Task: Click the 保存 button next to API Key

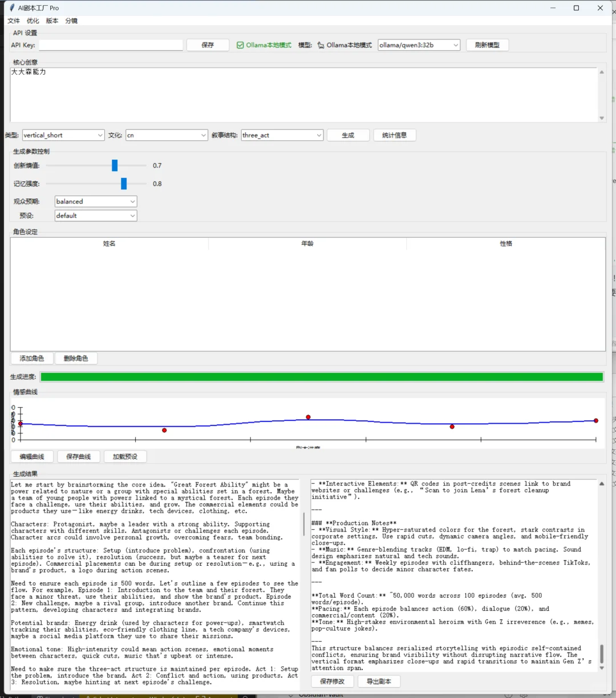Action: tap(208, 45)
